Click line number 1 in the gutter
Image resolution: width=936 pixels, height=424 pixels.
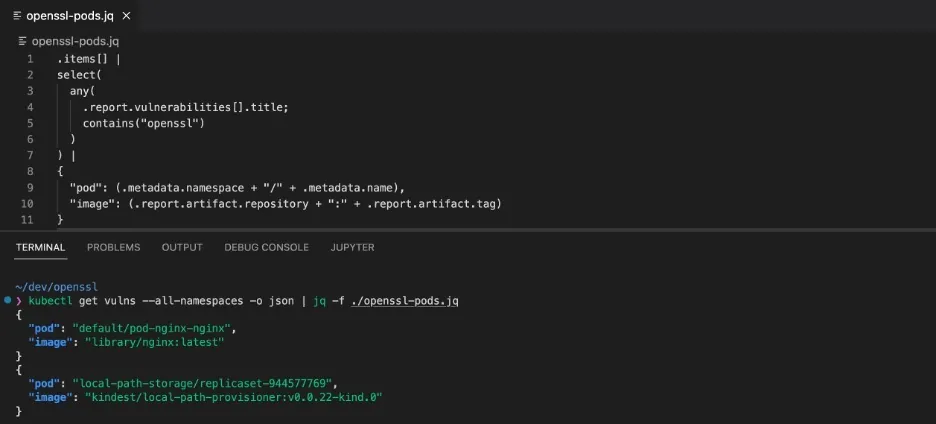click(x=30, y=59)
